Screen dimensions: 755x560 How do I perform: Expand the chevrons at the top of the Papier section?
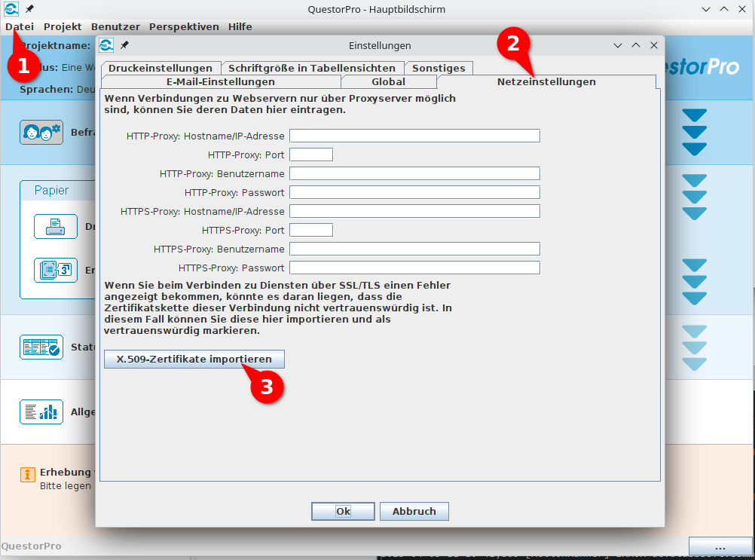point(694,197)
